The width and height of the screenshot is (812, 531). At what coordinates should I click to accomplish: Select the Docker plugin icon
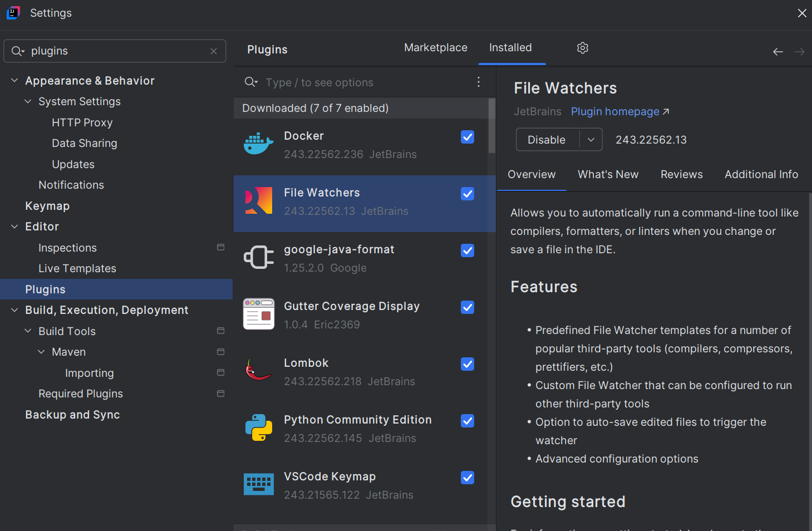[x=258, y=144]
